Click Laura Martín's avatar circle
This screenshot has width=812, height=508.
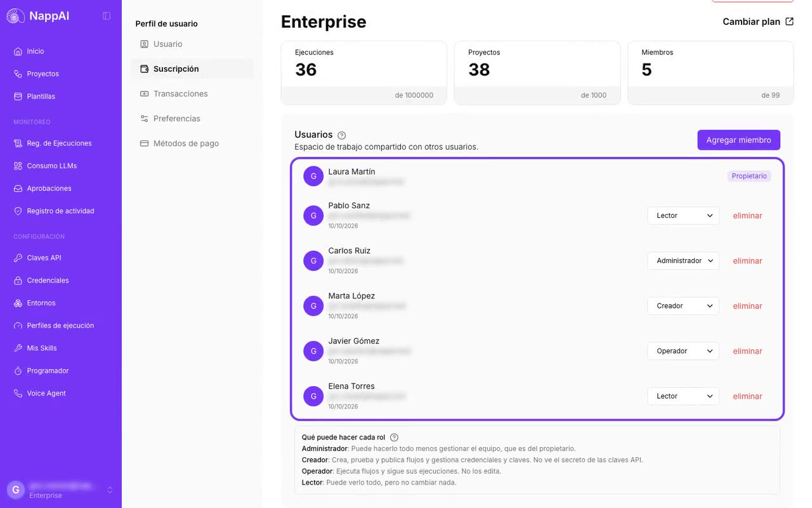313,176
